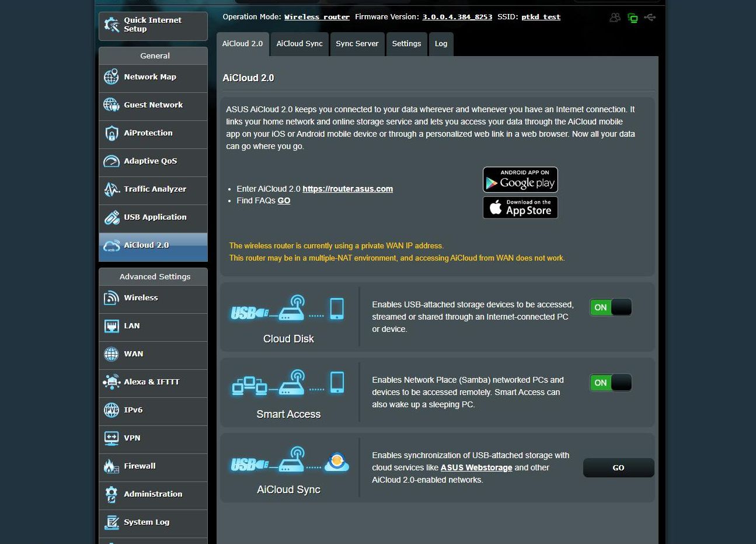Click the guest users status icon
Viewport: 756px width, 544px height.
point(615,18)
